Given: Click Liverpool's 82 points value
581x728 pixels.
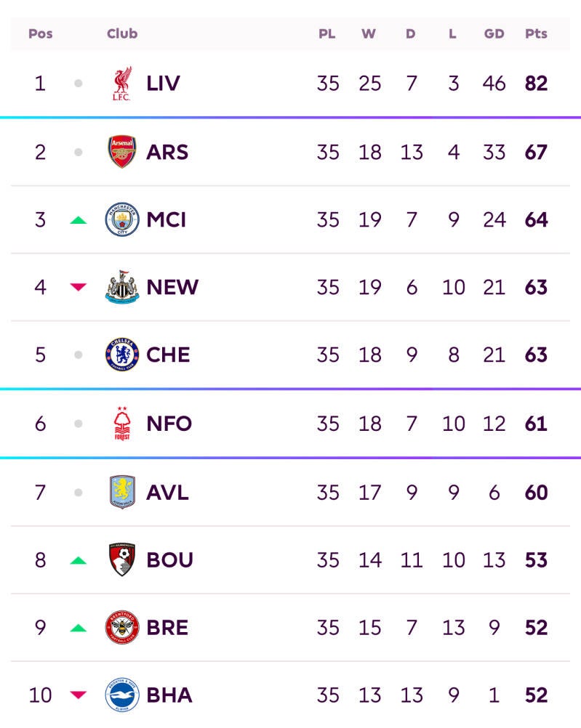Looking at the screenshot, I should (x=536, y=84).
